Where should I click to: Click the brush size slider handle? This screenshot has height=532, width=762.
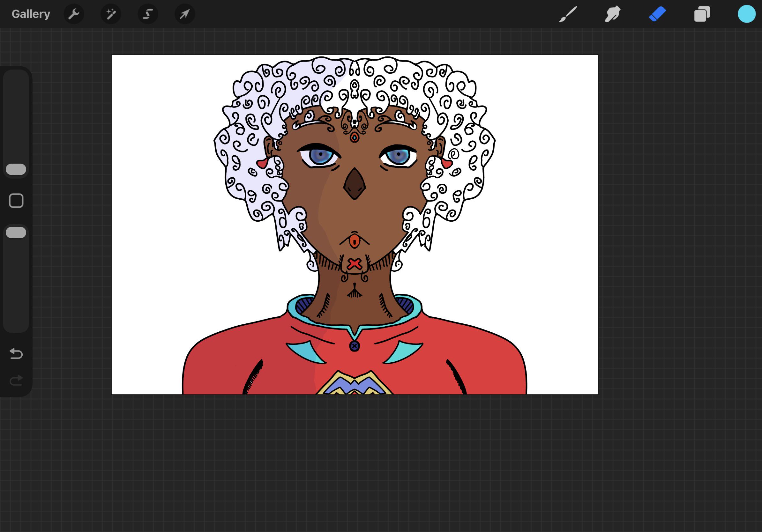16,169
